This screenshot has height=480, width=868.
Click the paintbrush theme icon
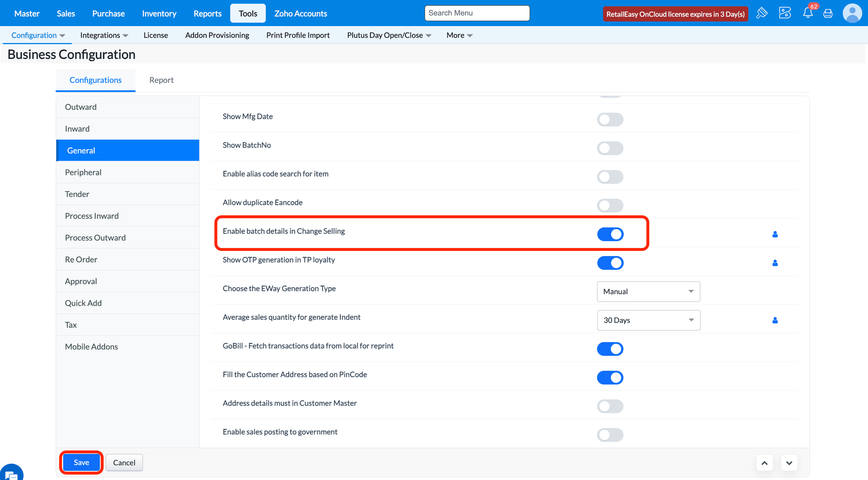[x=762, y=13]
